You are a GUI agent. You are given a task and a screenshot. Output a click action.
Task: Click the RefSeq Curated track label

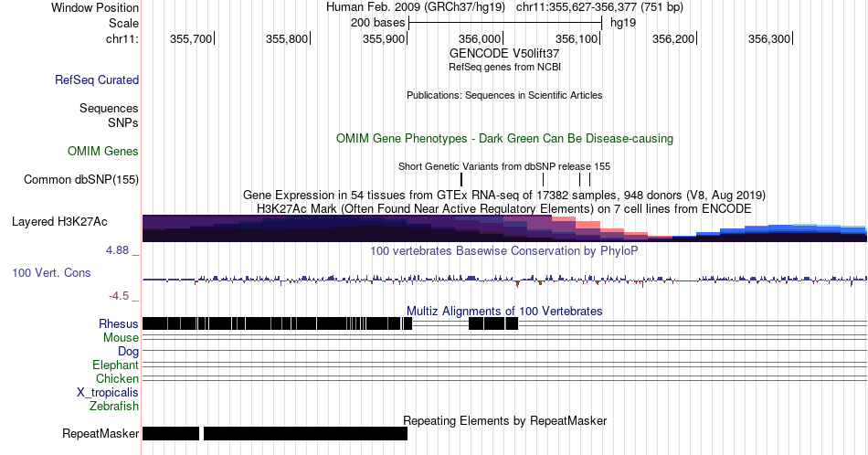coord(97,79)
